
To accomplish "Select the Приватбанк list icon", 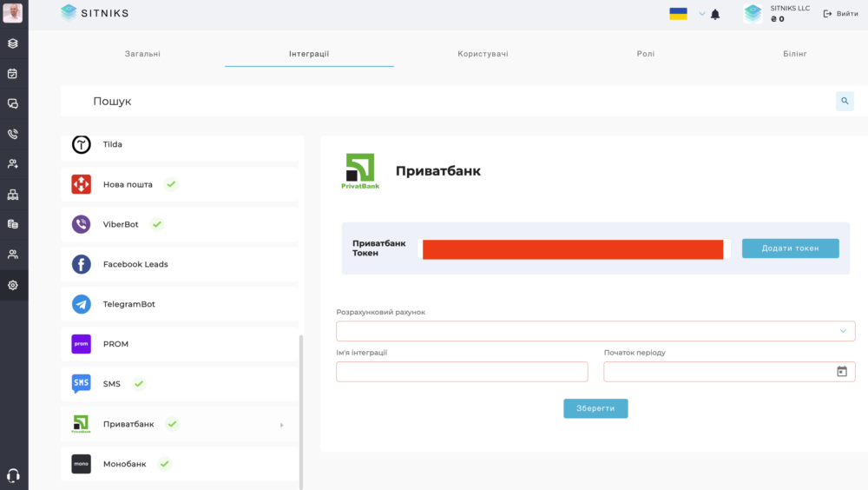I will click(82, 423).
